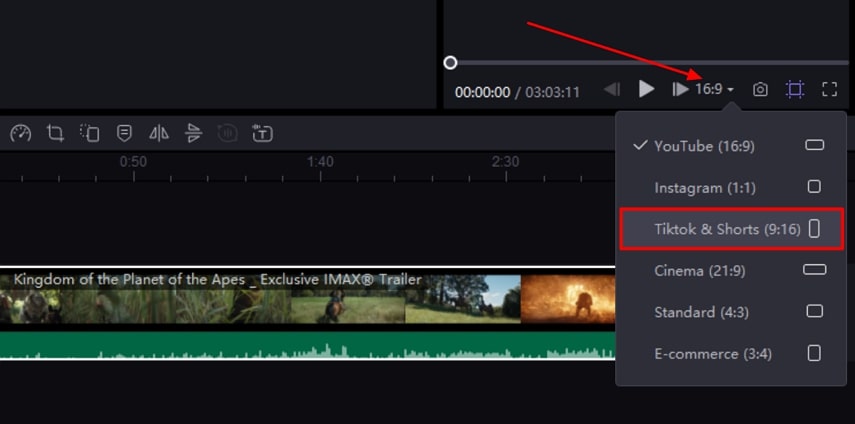Flip clip vertically icon
The width and height of the screenshot is (855, 424).
193,133
